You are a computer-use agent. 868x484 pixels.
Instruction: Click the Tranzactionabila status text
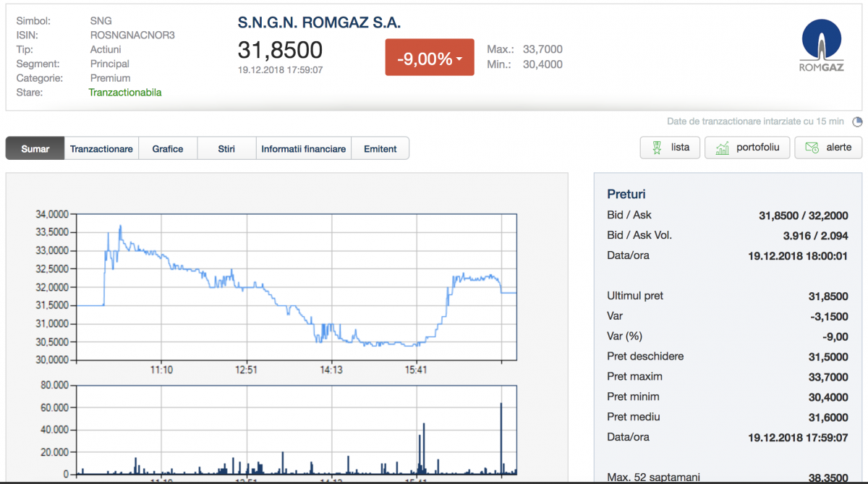[x=125, y=93]
